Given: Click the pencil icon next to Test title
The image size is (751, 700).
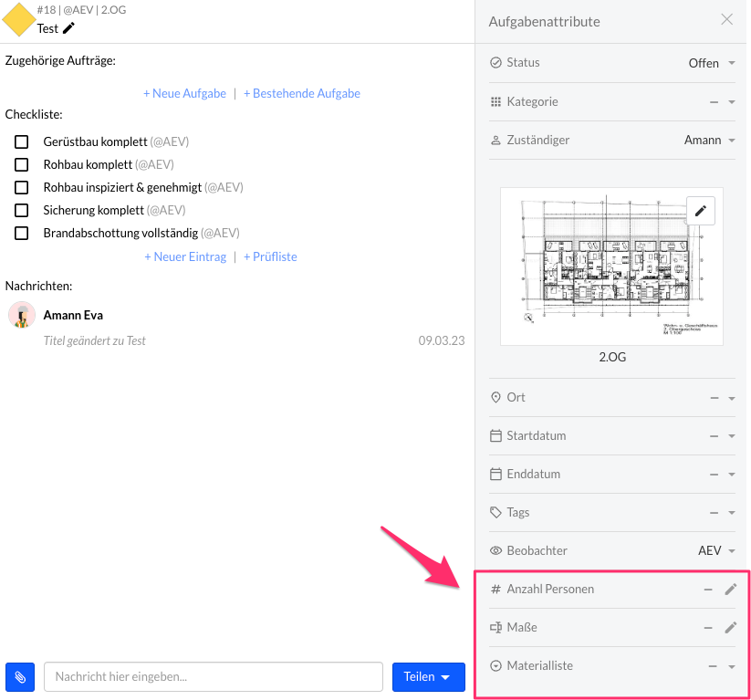Looking at the screenshot, I should pyautogui.click(x=68, y=28).
